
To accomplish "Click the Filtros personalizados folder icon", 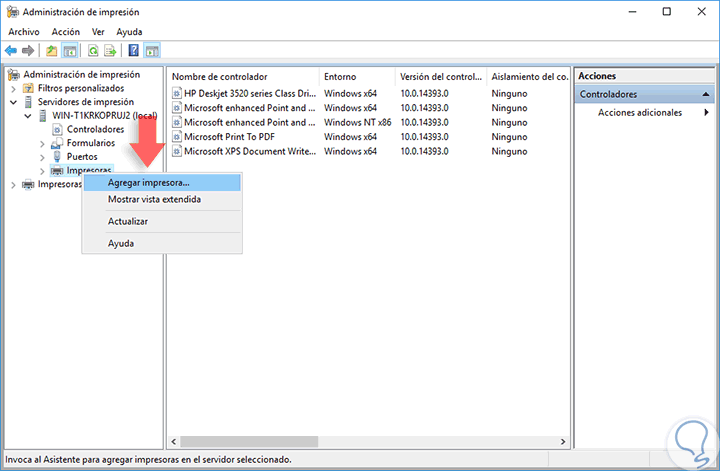I will point(28,88).
